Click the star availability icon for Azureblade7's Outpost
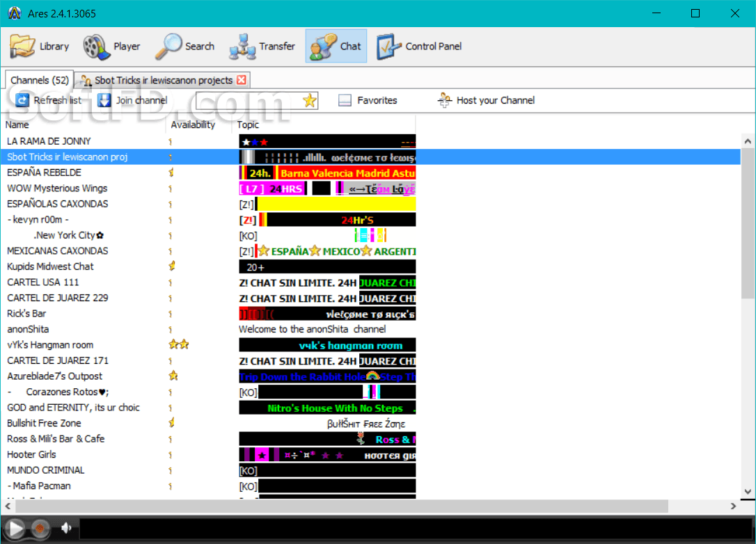The width and height of the screenshot is (756, 544). tap(173, 376)
